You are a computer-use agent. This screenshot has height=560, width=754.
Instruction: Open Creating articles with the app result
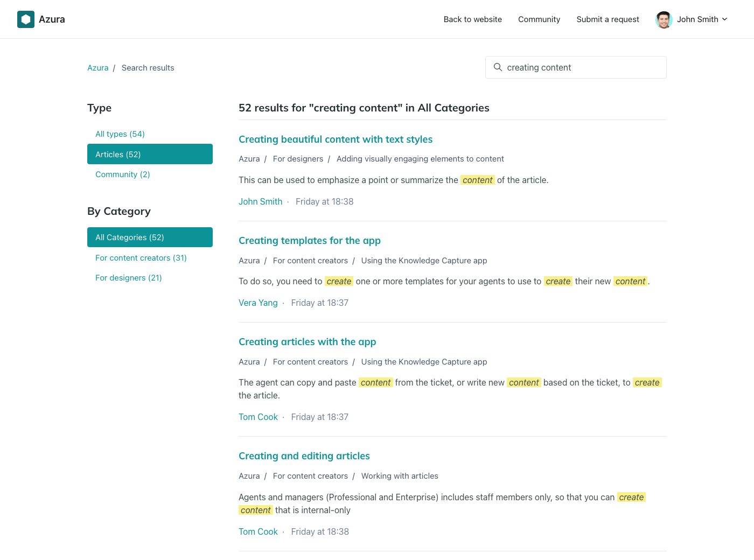click(x=307, y=342)
